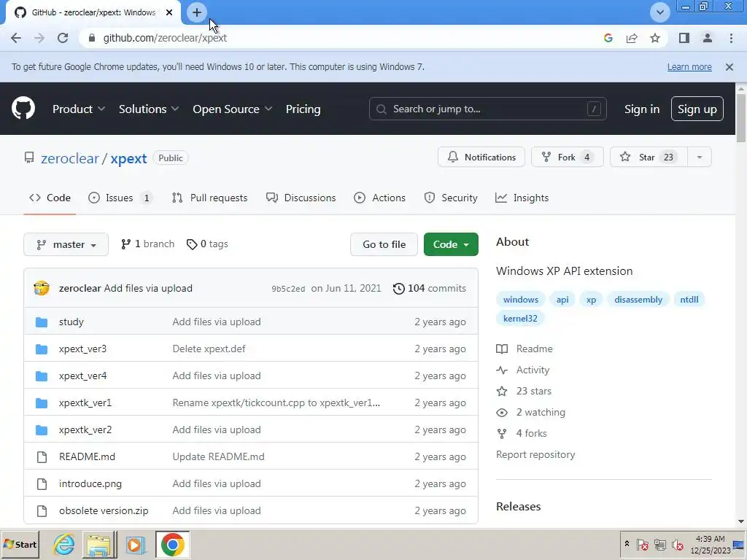Open the xpext repository name link
The image size is (747, 560).
click(128, 158)
